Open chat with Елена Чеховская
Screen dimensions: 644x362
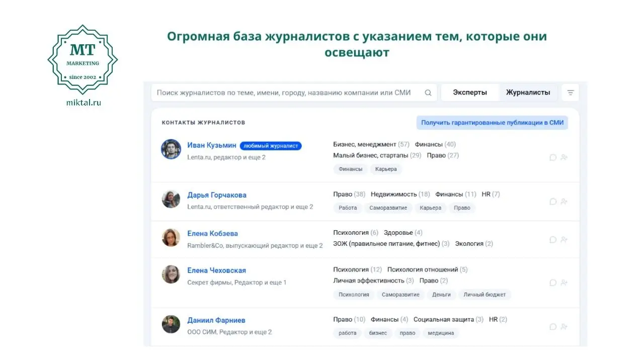click(553, 283)
